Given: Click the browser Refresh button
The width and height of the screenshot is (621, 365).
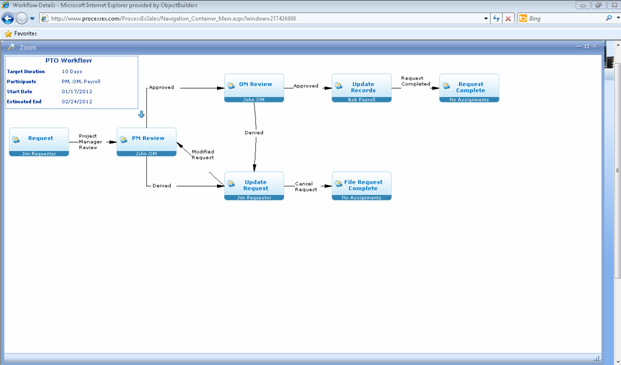Looking at the screenshot, I should click(496, 19).
